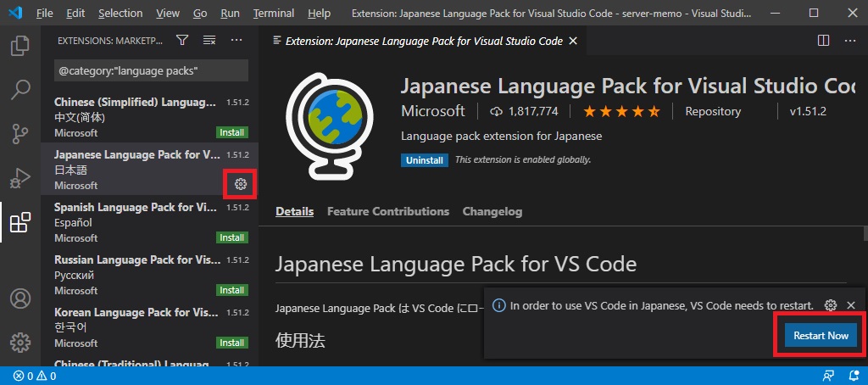The height and width of the screenshot is (385, 868).
Task: Open editor more actions ellipsis
Action: click(x=849, y=41)
